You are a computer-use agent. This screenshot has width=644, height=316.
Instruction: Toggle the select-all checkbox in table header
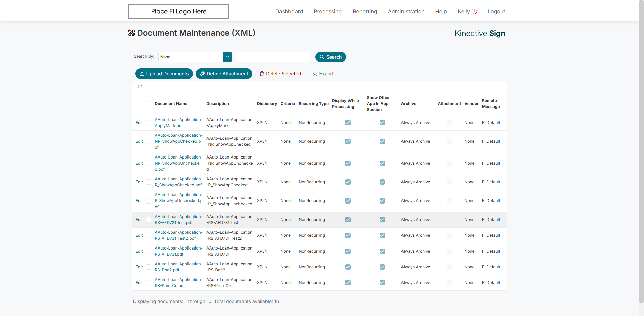[x=149, y=104]
